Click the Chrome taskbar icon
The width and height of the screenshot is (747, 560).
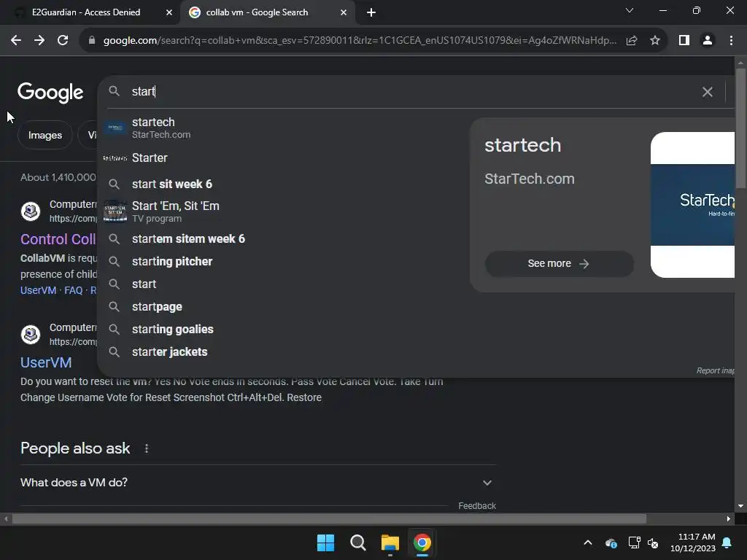[x=422, y=542]
